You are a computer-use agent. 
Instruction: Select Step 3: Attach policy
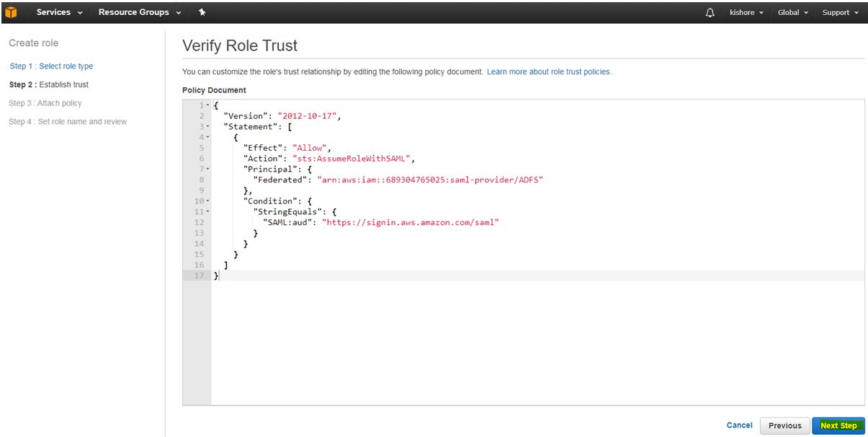(45, 103)
